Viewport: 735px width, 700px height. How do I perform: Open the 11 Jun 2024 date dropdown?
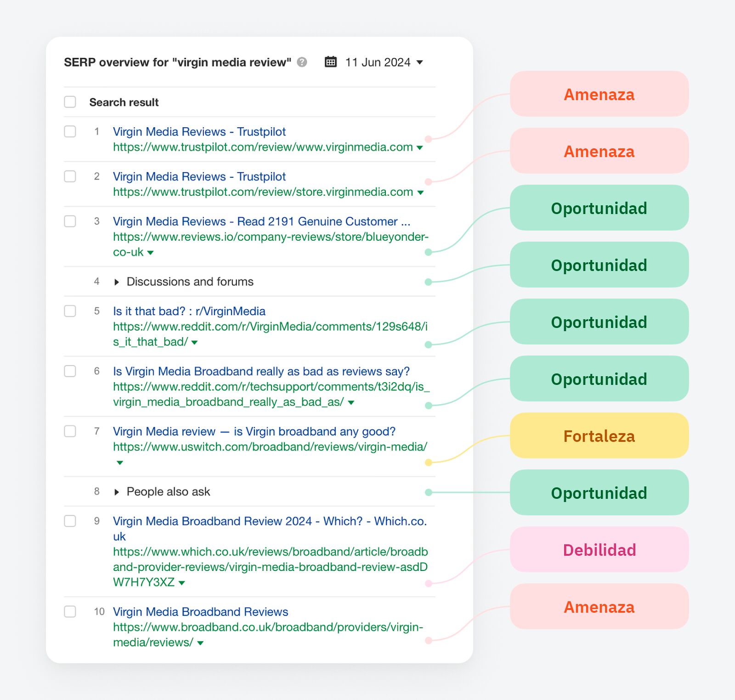tap(419, 62)
